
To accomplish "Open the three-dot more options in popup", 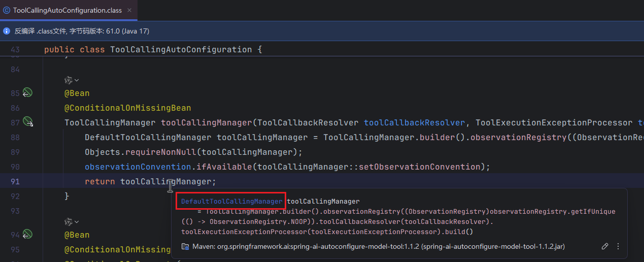I will [618, 246].
